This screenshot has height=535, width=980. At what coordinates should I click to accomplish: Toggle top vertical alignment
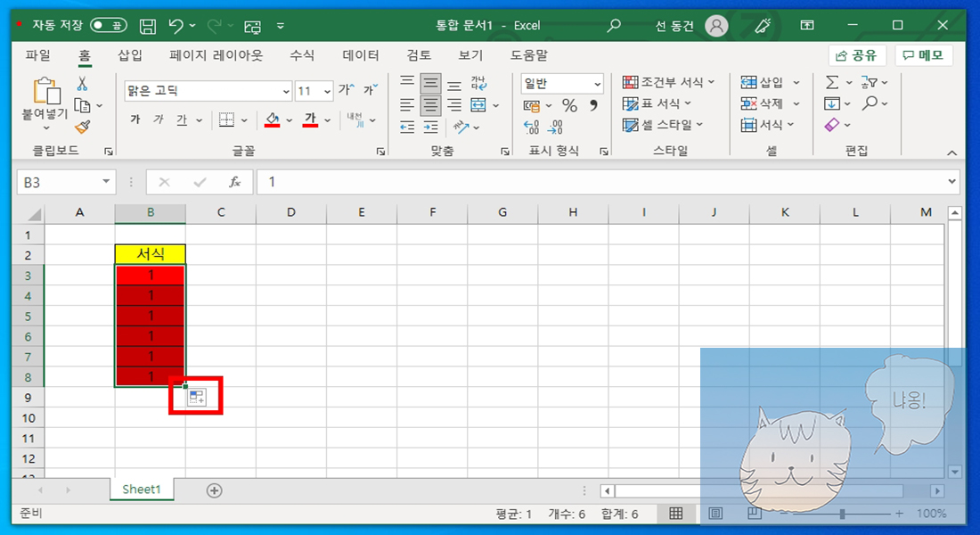click(407, 83)
